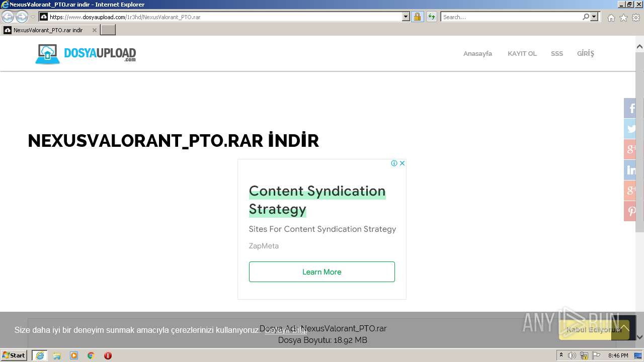Close the ad with the X icon
This screenshot has height=362, width=644.
pyautogui.click(x=402, y=163)
